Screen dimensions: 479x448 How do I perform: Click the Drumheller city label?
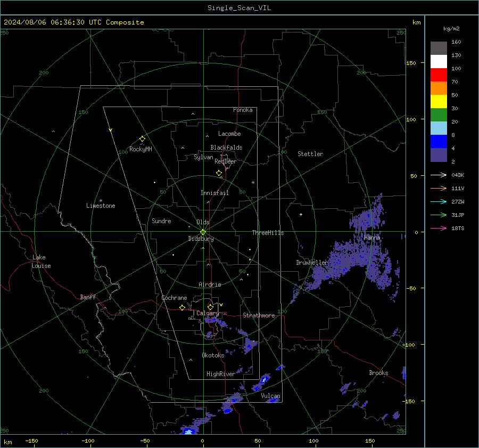[311, 263]
